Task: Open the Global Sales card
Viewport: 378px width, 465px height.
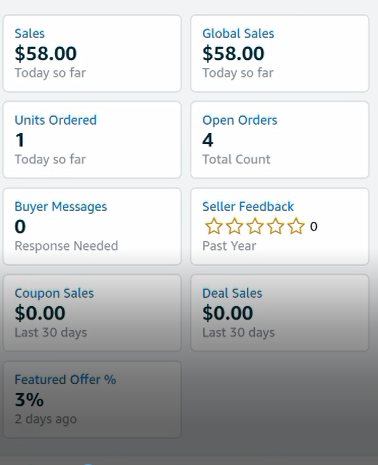Action: pyautogui.click(x=280, y=53)
